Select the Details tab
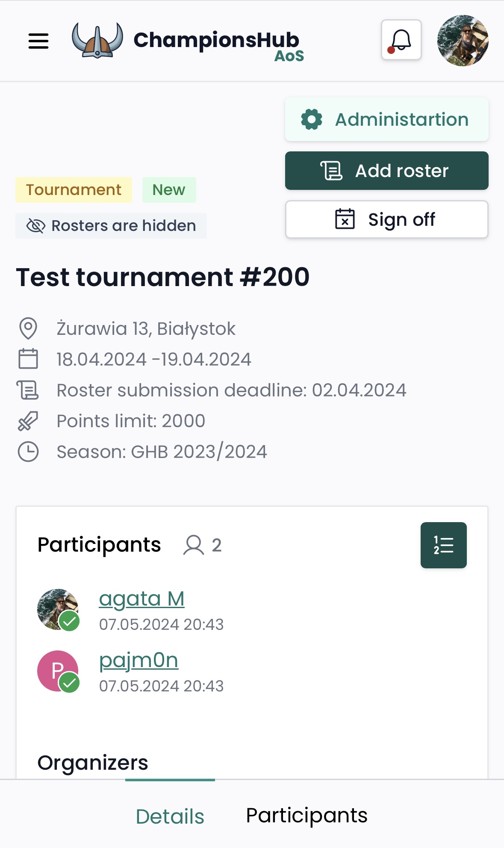 [x=170, y=815]
